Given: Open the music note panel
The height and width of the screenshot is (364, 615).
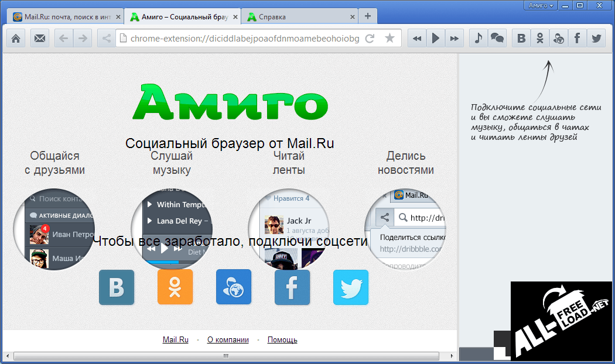Looking at the screenshot, I should [479, 39].
